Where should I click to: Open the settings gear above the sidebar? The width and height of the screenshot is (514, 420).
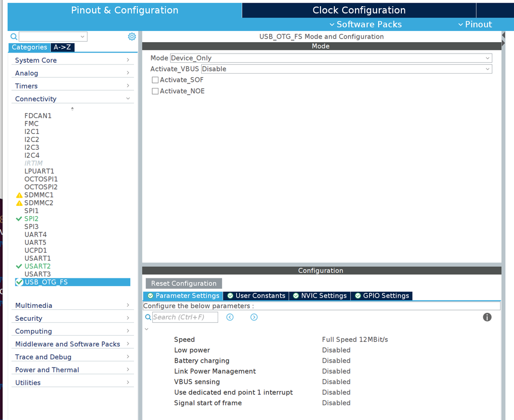tap(132, 37)
